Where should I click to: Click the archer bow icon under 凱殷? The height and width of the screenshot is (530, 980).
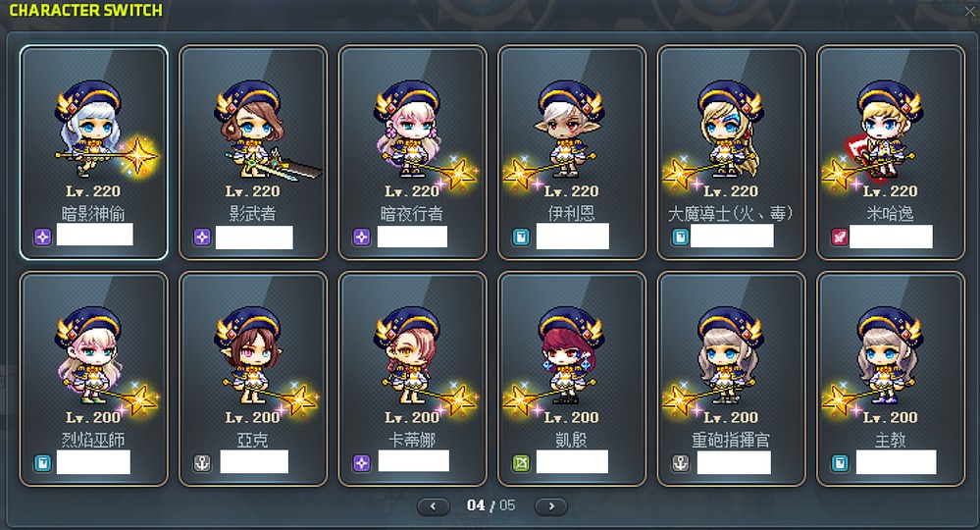pos(521,463)
